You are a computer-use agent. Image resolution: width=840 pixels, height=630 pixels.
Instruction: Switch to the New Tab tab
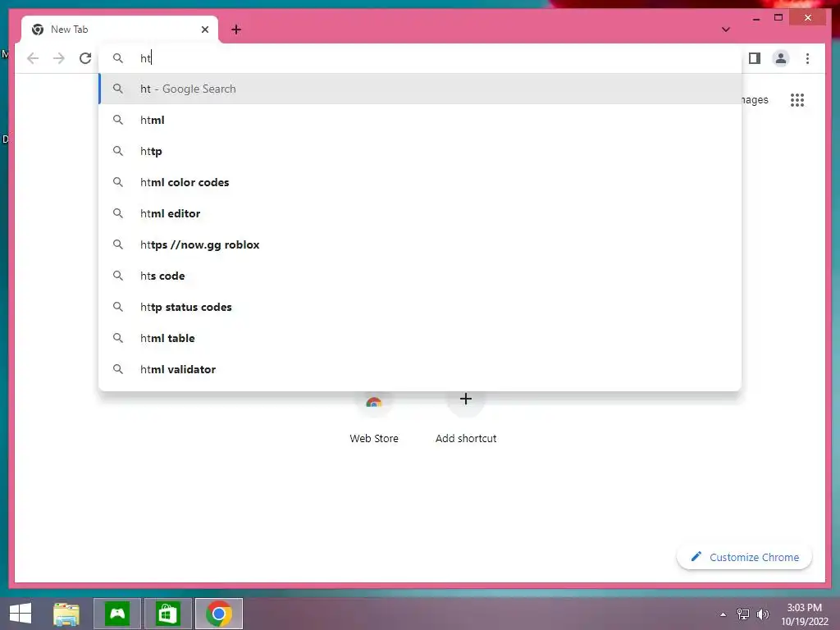click(120, 30)
